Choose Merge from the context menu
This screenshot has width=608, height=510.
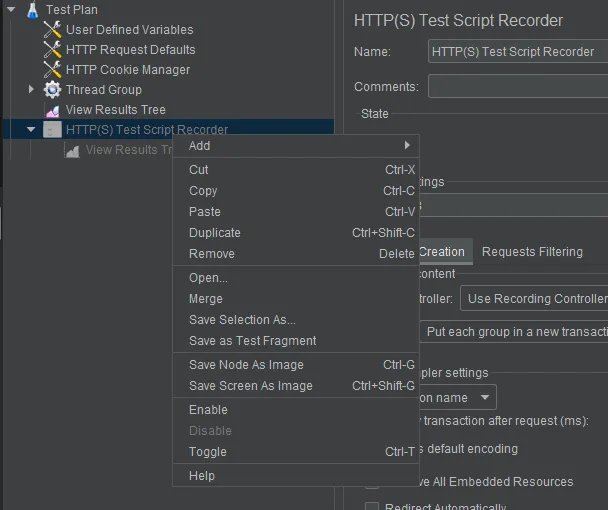pyautogui.click(x=296, y=299)
